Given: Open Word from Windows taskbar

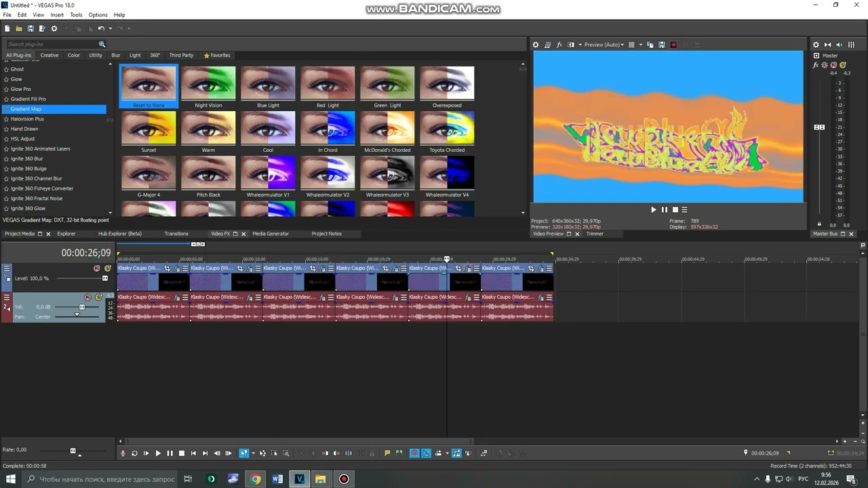Looking at the screenshot, I should coord(277,479).
